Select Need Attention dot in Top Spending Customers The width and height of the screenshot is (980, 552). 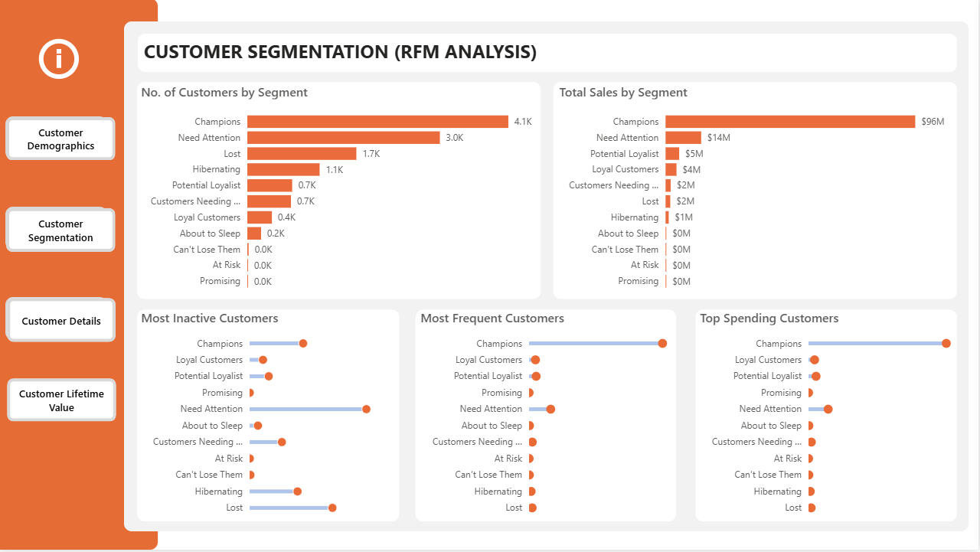828,409
